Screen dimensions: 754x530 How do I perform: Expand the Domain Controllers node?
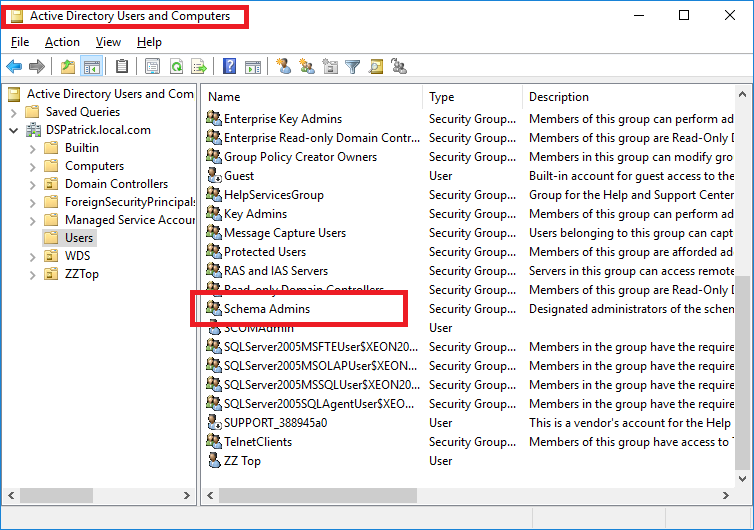32,185
